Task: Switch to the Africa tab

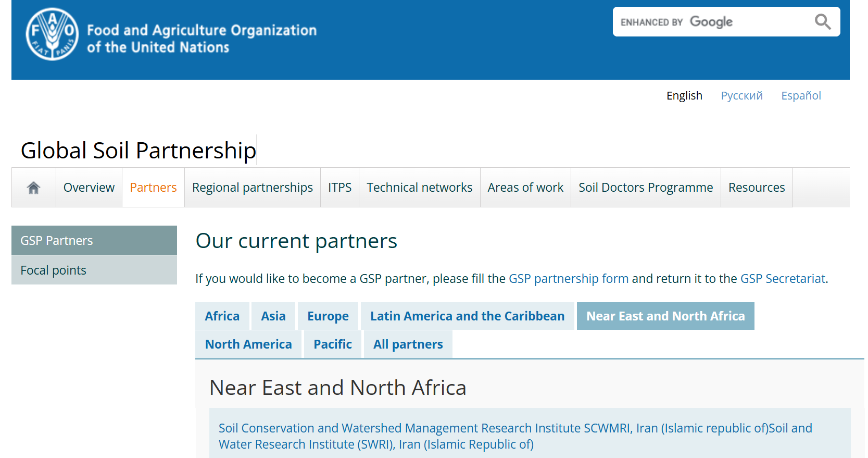Action: tap(222, 316)
